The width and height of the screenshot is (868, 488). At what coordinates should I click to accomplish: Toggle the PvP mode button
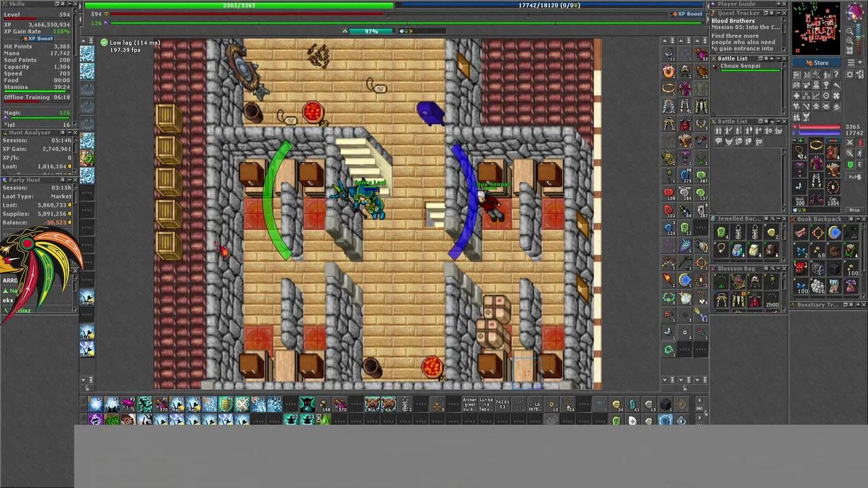coord(855,177)
